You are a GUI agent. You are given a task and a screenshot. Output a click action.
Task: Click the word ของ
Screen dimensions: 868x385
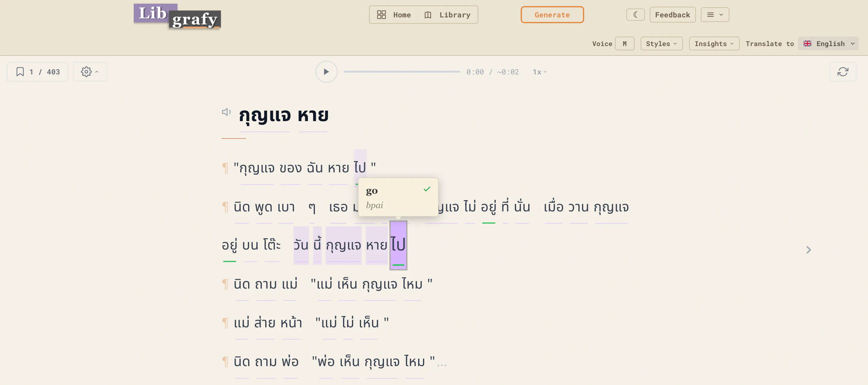[x=291, y=168]
